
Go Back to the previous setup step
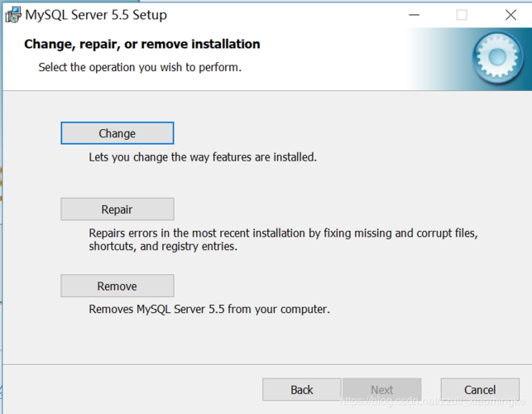[x=302, y=389]
